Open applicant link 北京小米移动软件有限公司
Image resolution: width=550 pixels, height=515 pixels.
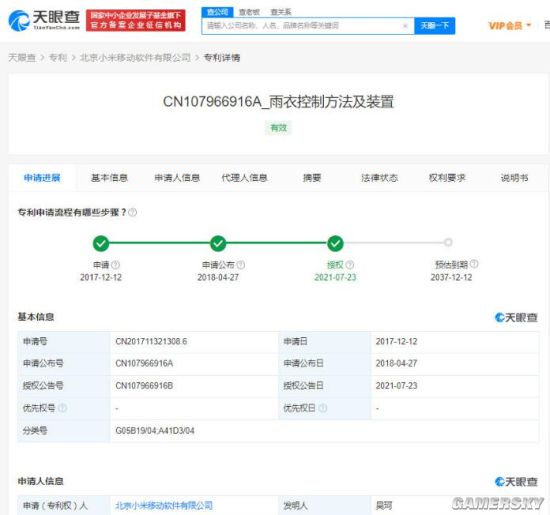(164, 506)
